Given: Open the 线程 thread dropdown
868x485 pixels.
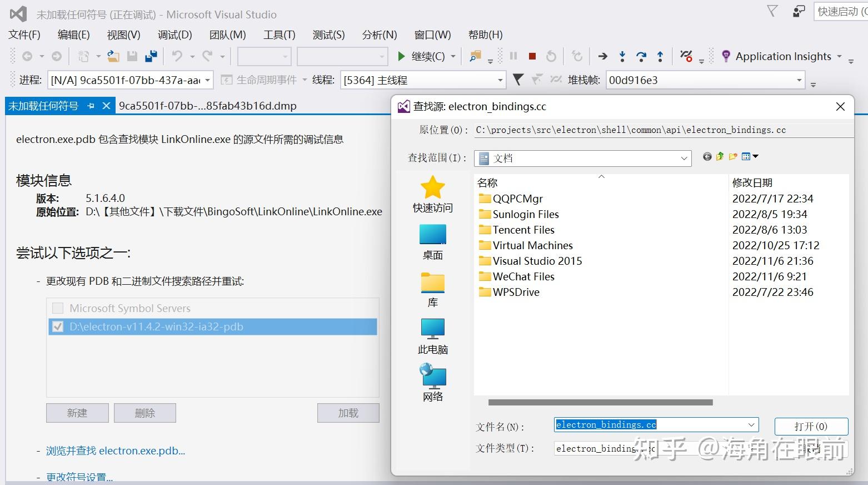Looking at the screenshot, I should point(500,80).
